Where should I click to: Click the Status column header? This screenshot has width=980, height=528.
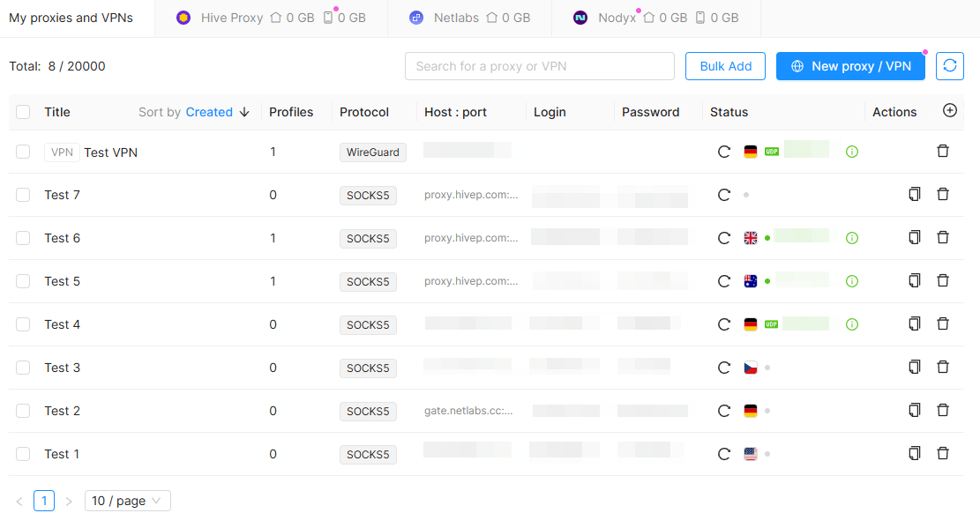[729, 112]
